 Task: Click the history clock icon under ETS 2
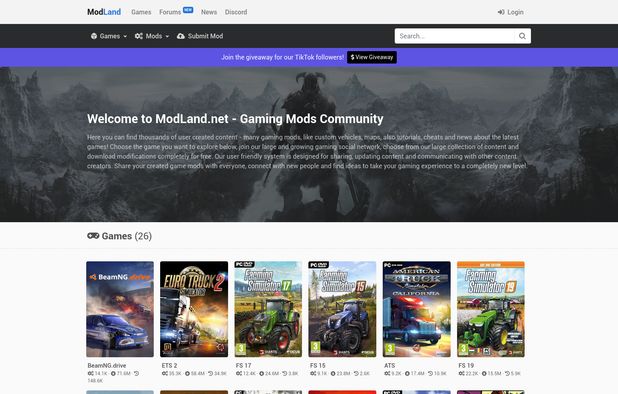click(210, 374)
